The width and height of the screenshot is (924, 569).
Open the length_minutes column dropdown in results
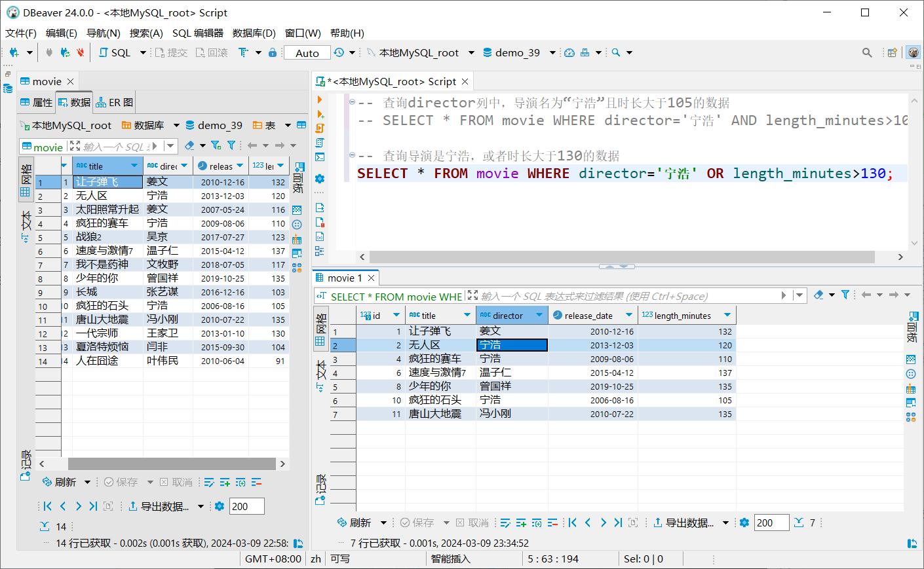click(x=727, y=315)
